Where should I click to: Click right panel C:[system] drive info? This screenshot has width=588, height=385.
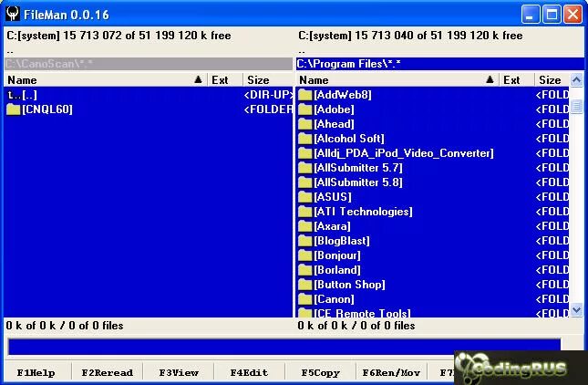pyautogui.click(x=410, y=36)
